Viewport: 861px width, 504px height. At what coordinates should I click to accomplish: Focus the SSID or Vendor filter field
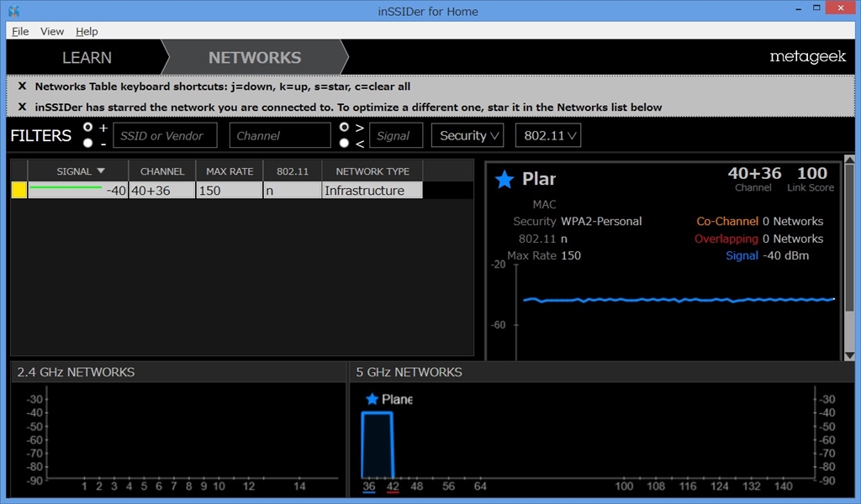[165, 135]
